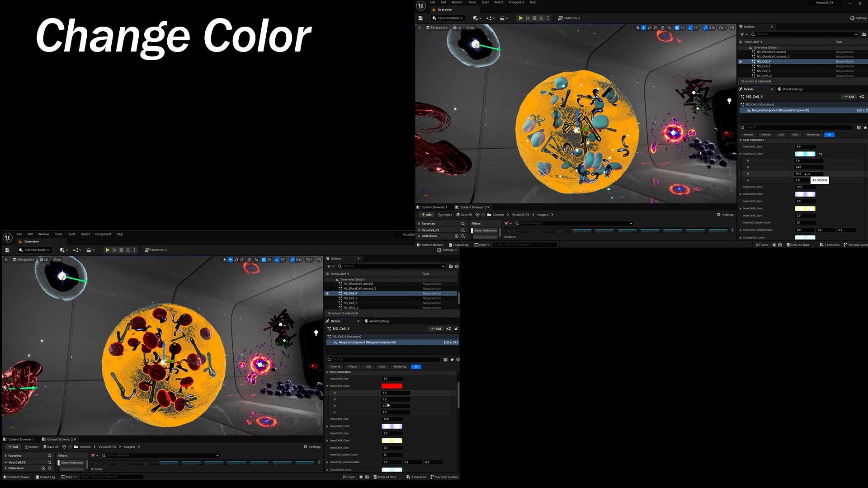Click the Rotate gizmo tool in upper editor viewport
868x488 pixels.
[x=650, y=28]
